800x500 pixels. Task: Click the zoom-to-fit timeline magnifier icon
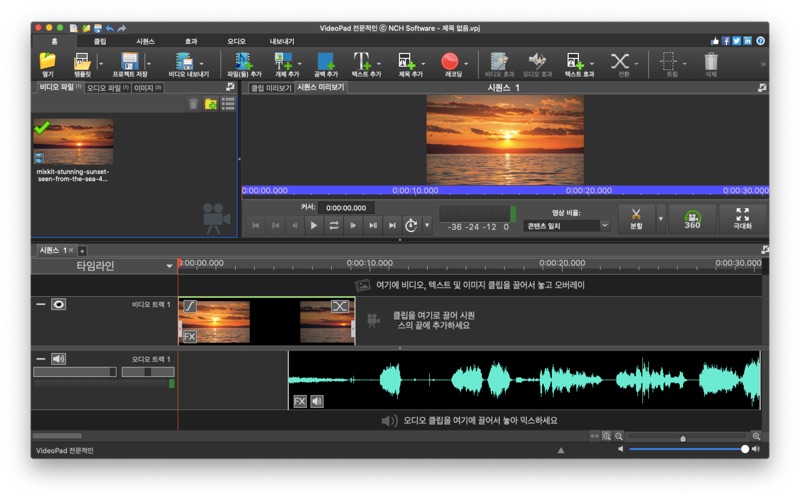[606, 436]
